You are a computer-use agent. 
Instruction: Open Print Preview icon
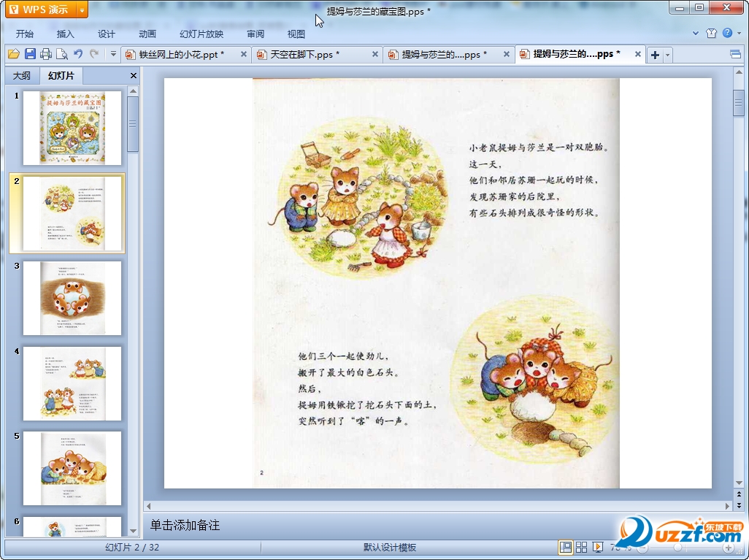tap(61, 54)
